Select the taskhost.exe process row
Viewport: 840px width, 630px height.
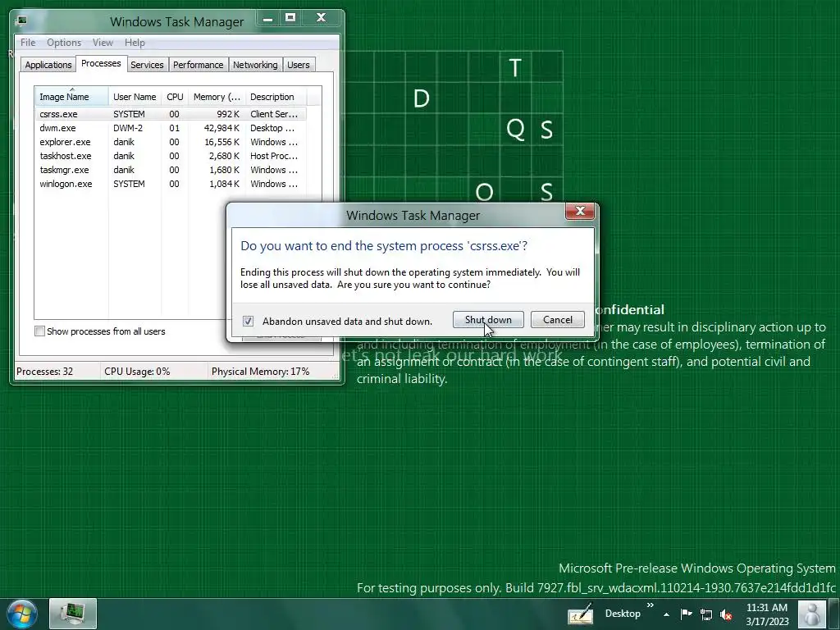[171, 156]
